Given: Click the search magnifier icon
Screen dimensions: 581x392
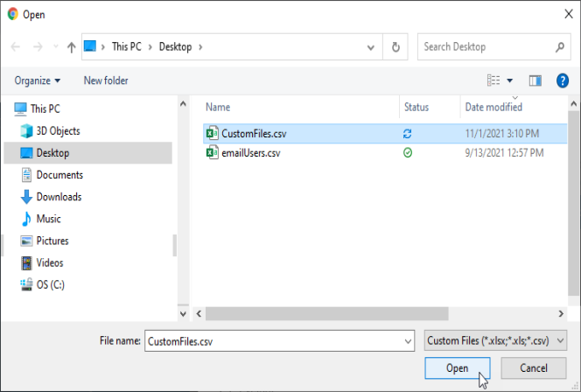Looking at the screenshot, I should [x=560, y=47].
